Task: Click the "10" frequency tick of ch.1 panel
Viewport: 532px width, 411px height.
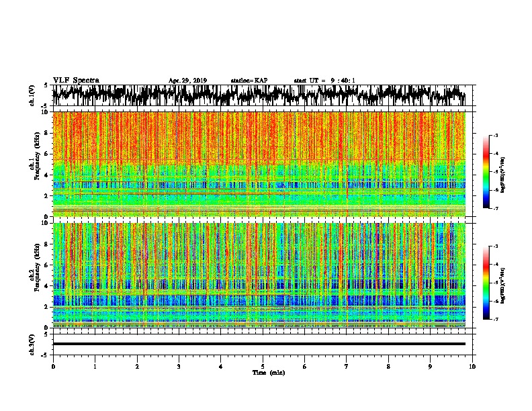Action: point(46,112)
